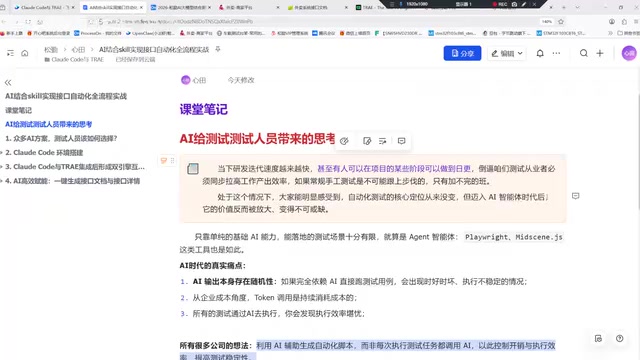The width and height of the screenshot is (640, 360).
Task: Select outline item 1. 众多AI方案
Action: click(61, 138)
